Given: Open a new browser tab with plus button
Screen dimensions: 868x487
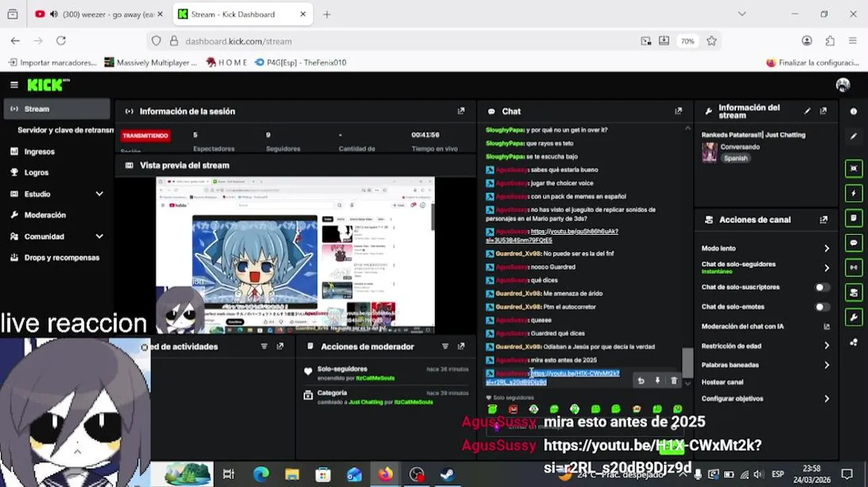Looking at the screenshot, I should [327, 14].
